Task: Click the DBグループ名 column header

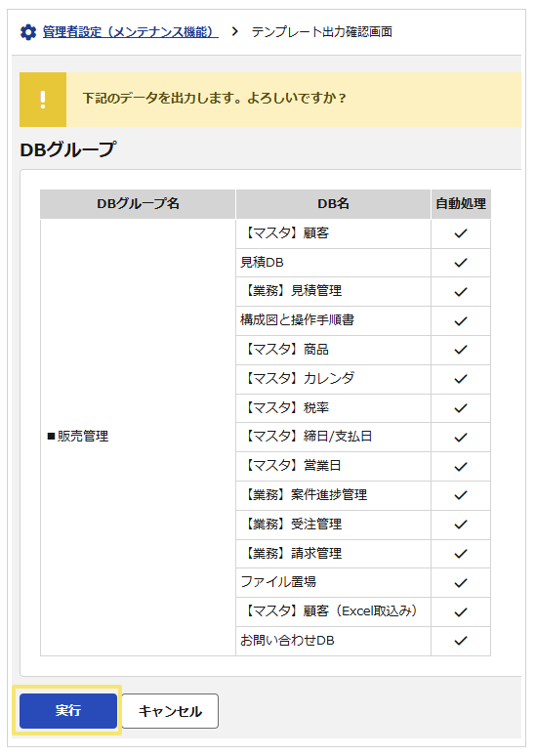Action: click(x=138, y=204)
